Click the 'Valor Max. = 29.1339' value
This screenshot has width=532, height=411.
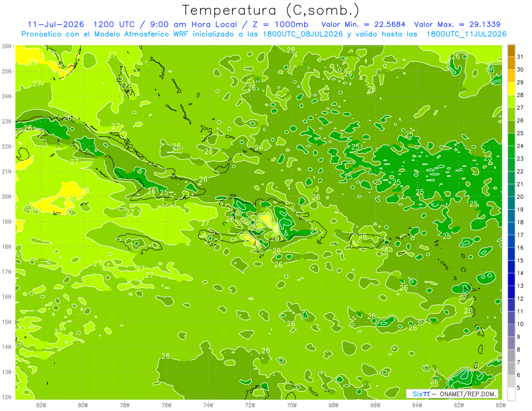pyautogui.click(x=458, y=24)
